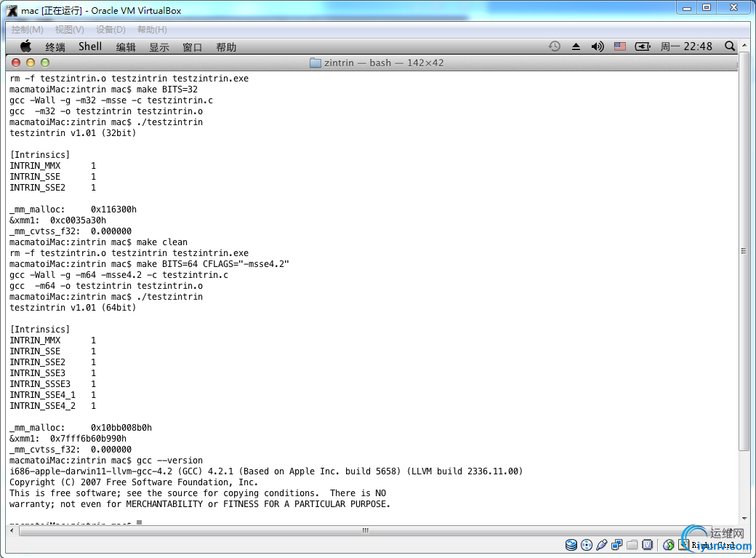Click the address '0xc0035a30h'
Screen dimensions: 756x558
78,220
